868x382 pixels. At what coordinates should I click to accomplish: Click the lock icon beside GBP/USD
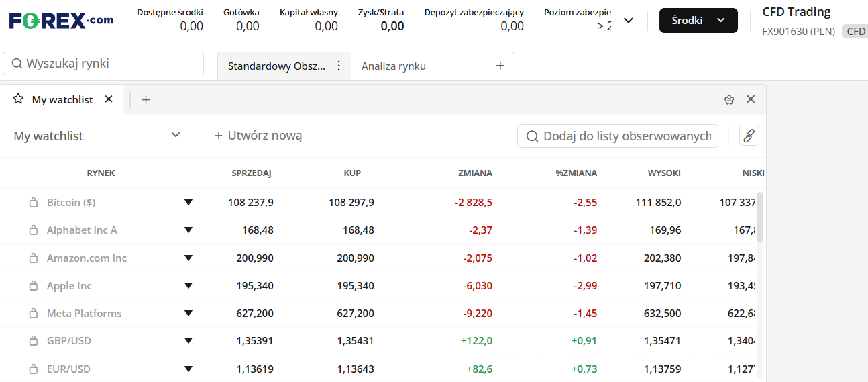(x=34, y=340)
